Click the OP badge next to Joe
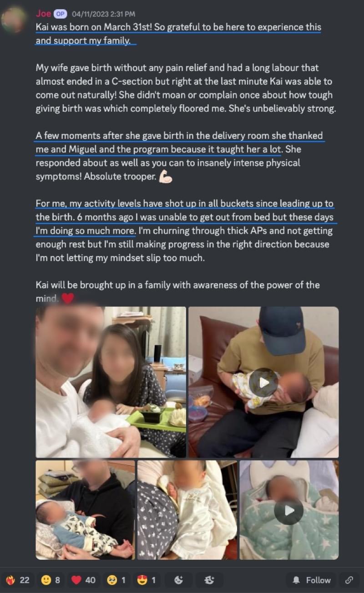Screen dimensions: 364x593 [x=61, y=14]
